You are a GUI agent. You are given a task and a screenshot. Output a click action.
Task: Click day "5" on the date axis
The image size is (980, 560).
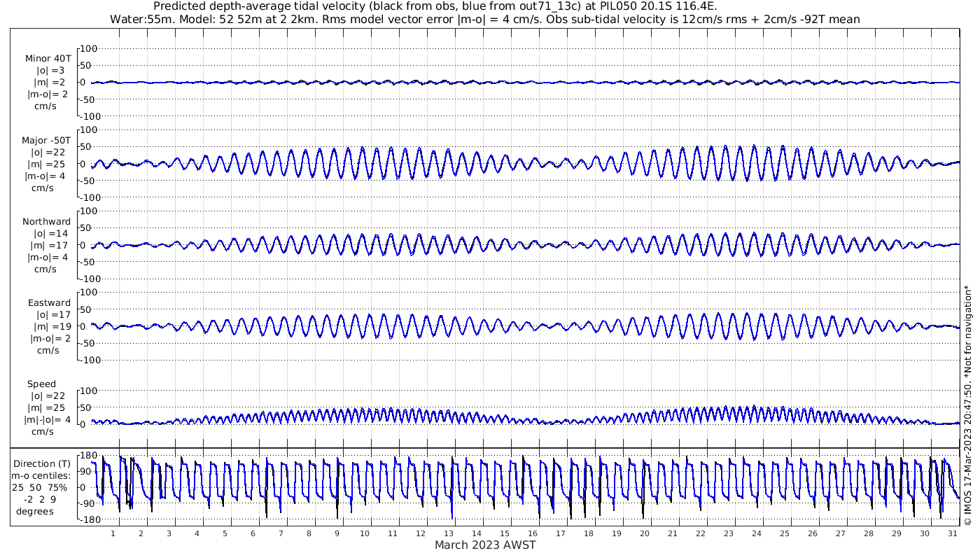225,533
